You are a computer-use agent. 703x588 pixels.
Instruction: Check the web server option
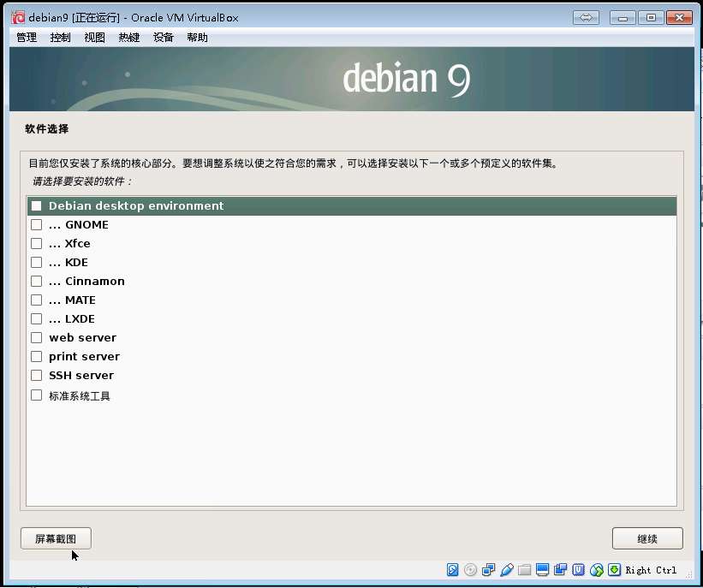coord(36,337)
